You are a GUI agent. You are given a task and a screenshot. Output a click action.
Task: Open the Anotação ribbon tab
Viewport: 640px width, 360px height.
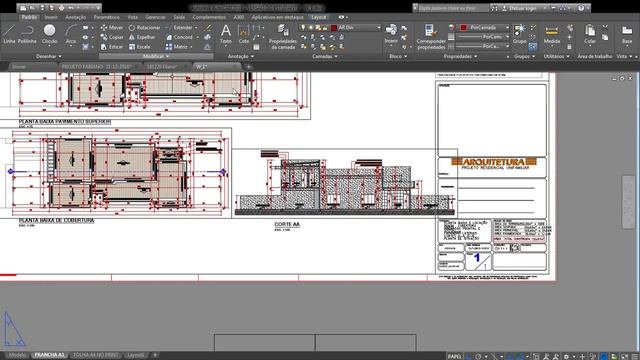pos(76,17)
